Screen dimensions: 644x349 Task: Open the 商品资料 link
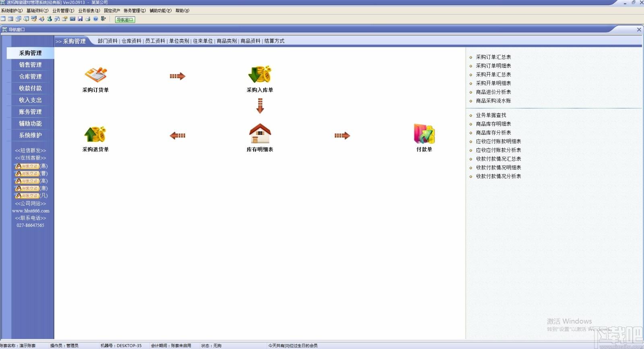click(250, 41)
